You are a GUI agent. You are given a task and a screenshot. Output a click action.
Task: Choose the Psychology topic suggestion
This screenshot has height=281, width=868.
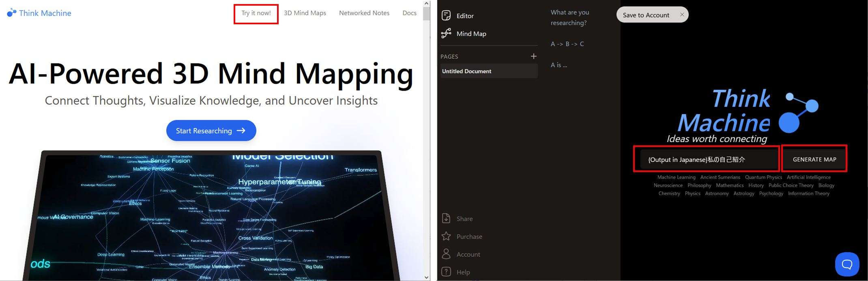(771, 194)
